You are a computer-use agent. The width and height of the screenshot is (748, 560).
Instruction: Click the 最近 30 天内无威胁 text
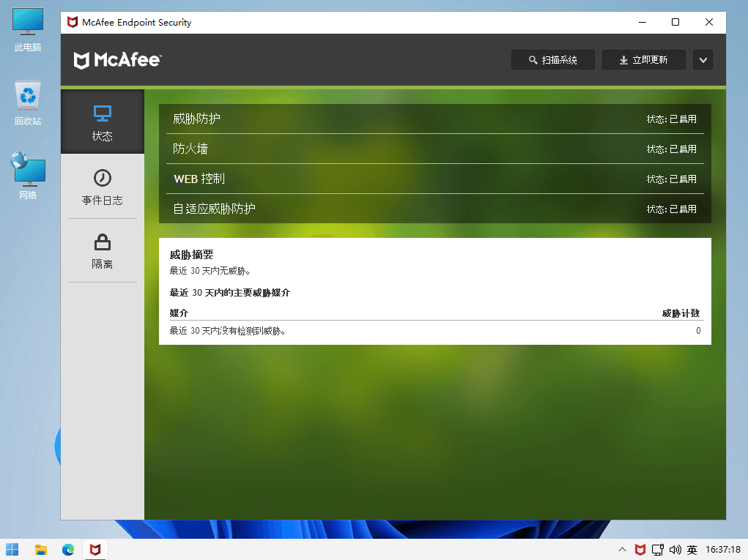(x=210, y=271)
